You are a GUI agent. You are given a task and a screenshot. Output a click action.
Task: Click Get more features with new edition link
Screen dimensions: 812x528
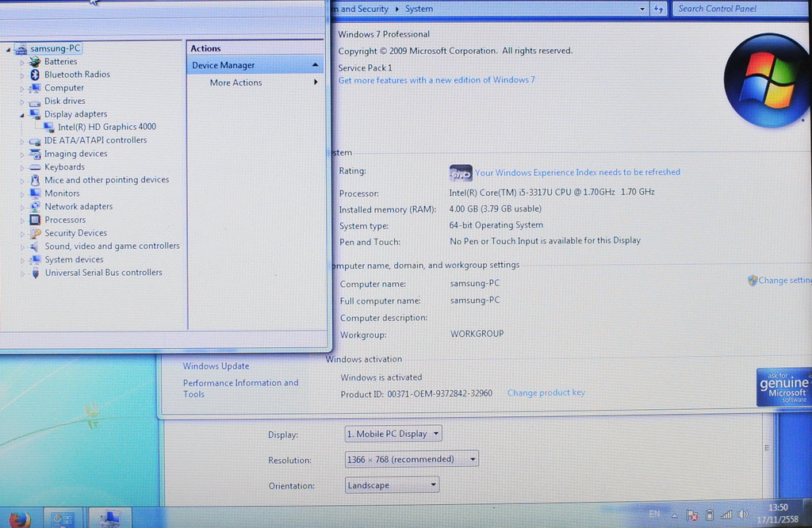click(x=437, y=80)
